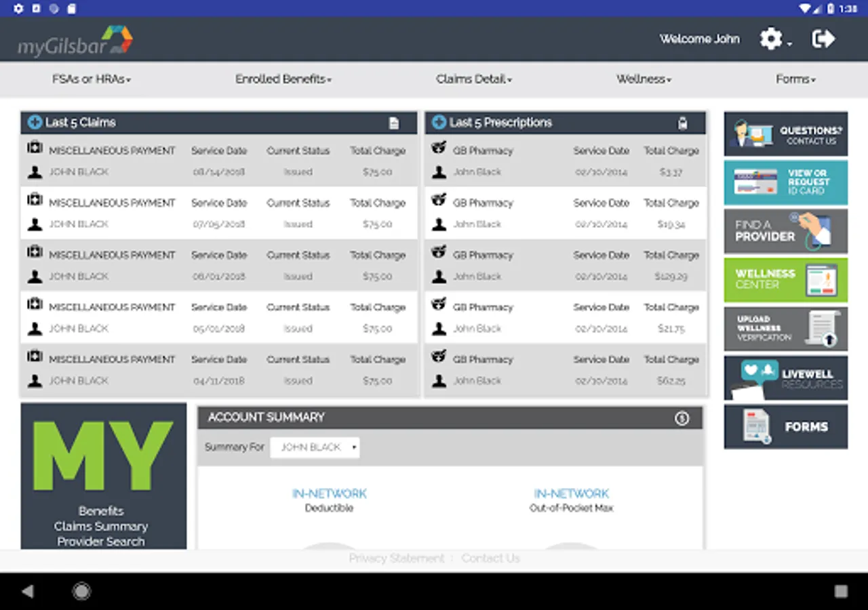This screenshot has height=610, width=868.
Task: Tap the Android back button
Action: click(x=27, y=592)
